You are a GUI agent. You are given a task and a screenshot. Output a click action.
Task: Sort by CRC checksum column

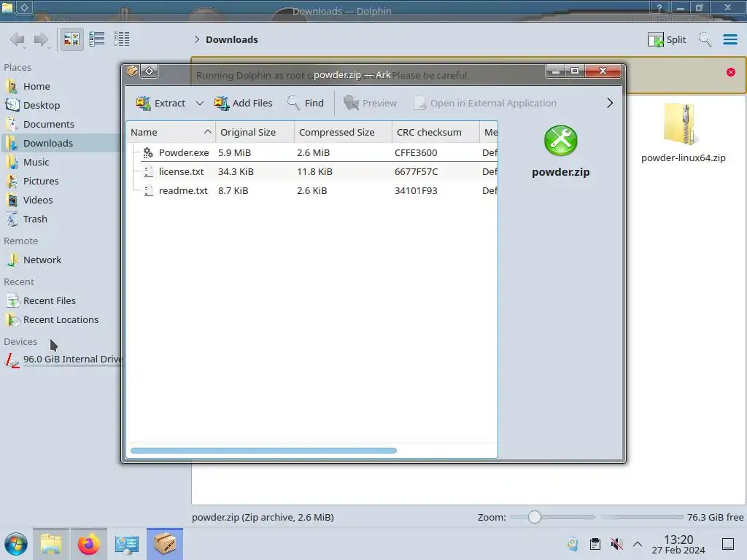pyautogui.click(x=435, y=132)
